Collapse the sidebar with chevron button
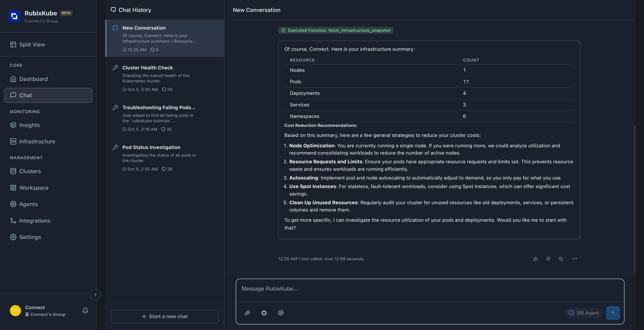 (x=95, y=294)
